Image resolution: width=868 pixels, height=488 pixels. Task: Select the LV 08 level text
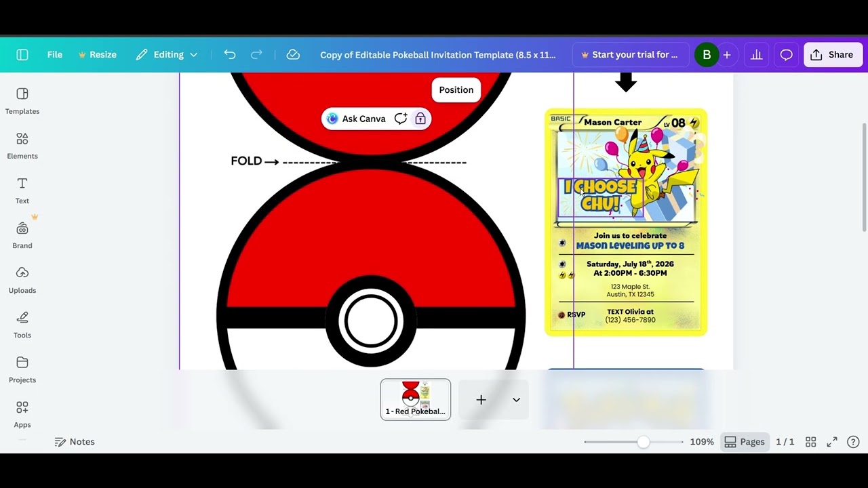tap(674, 123)
